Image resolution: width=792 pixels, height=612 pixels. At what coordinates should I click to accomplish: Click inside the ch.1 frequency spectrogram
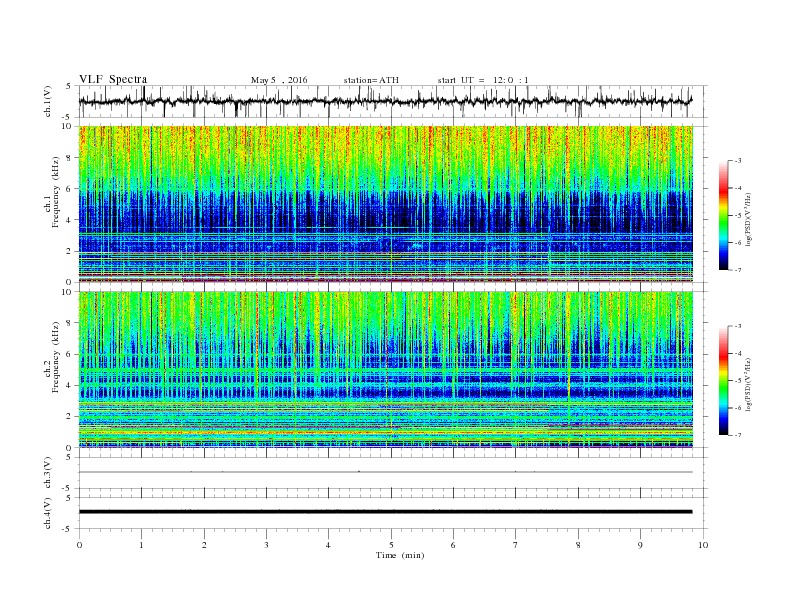coord(386,204)
